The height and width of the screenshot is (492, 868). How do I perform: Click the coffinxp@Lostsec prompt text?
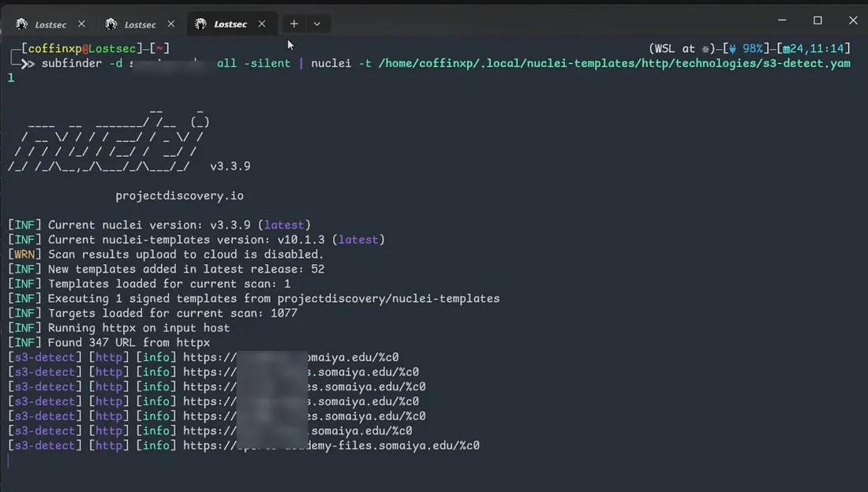click(82, 49)
